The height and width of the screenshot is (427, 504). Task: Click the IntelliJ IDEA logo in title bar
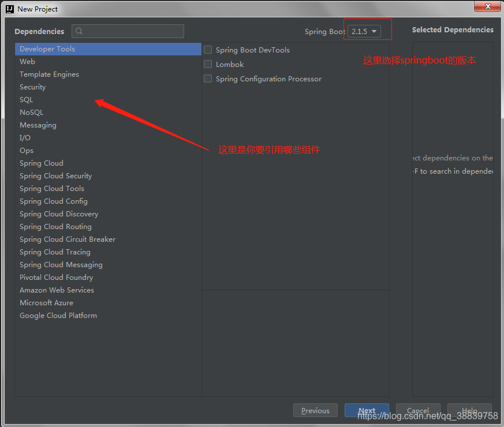pos(10,9)
